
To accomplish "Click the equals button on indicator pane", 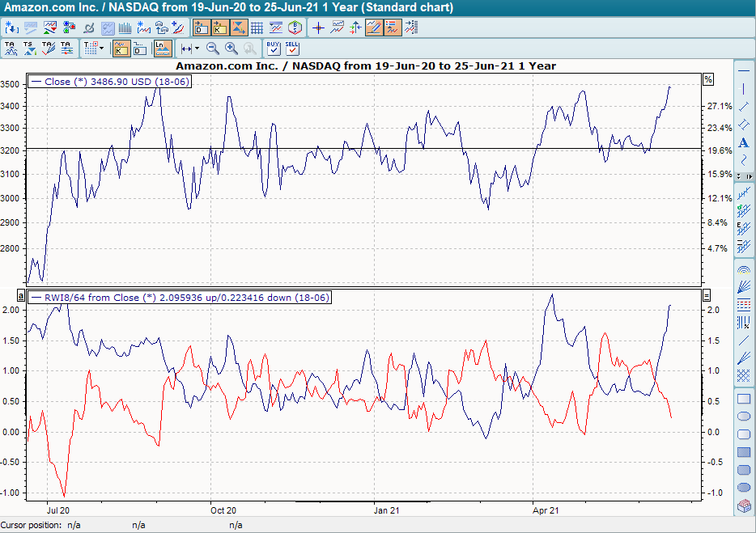I will (x=707, y=295).
